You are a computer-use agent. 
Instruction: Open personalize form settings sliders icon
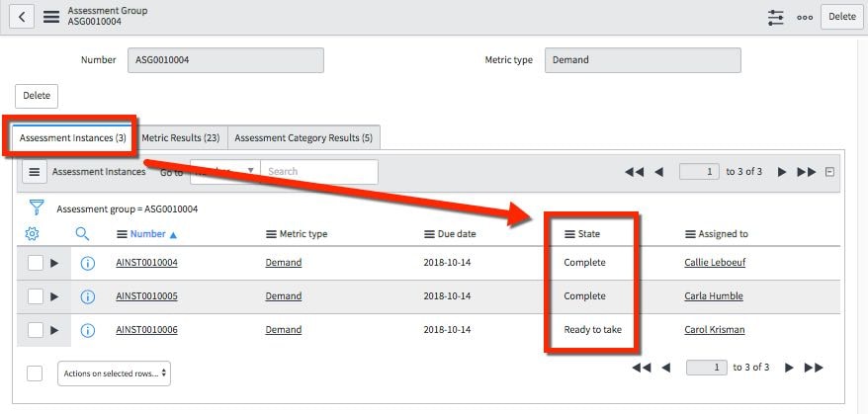tap(775, 17)
